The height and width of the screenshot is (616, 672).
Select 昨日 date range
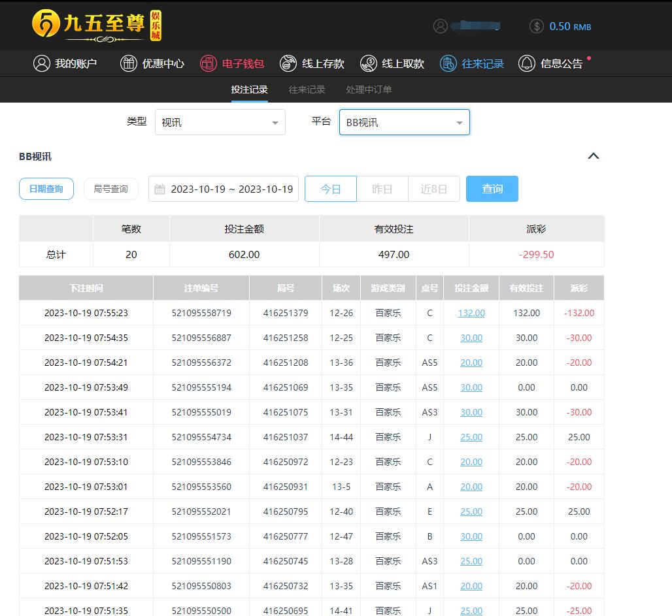382,189
